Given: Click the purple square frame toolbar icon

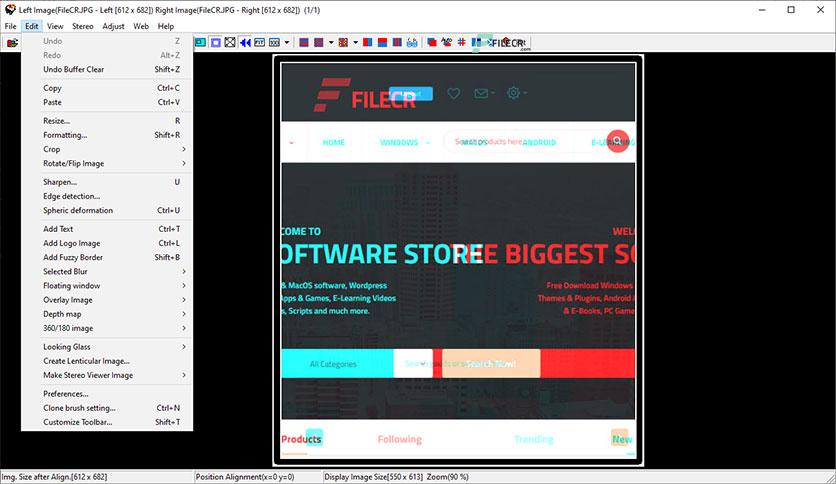Looking at the screenshot, I should pos(215,43).
